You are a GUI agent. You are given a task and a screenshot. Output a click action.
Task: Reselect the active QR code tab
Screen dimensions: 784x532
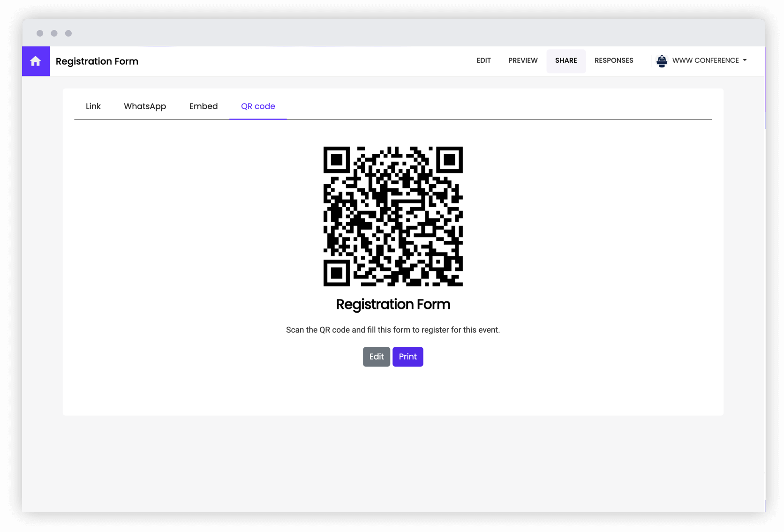pos(258,106)
